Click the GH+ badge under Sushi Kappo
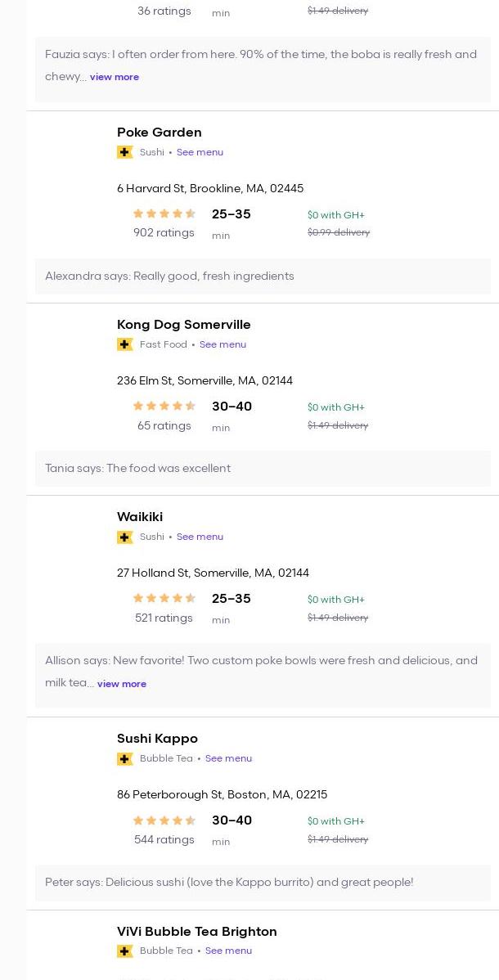 (125, 758)
